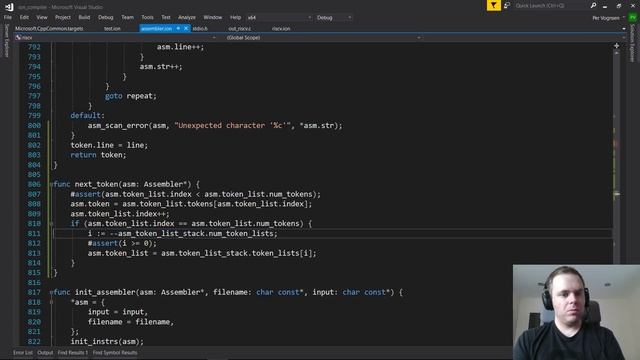Open the notifications filter flag icon
The height and width of the screenshot is (360, 640).
click(493, 5)
